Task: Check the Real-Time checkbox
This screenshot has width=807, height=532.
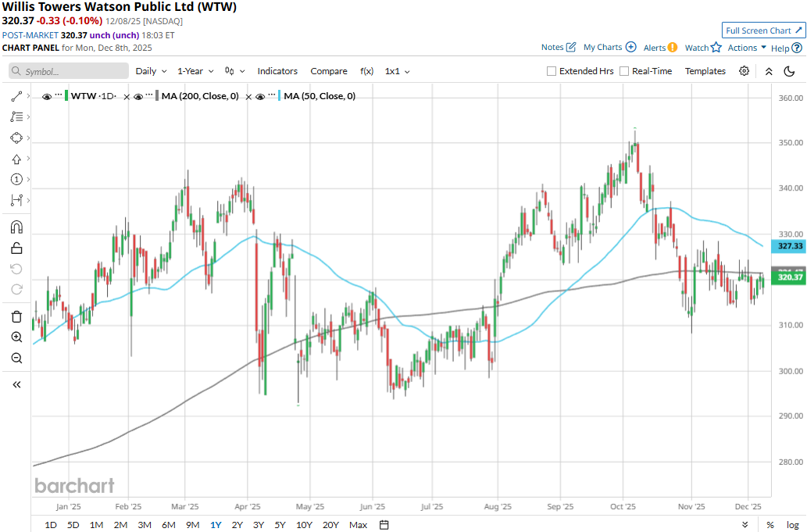Action: (x=624, y=71)
